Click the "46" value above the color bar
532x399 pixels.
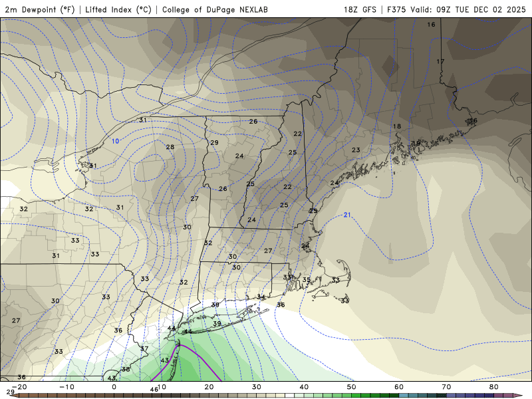click(x=154, y=390)
